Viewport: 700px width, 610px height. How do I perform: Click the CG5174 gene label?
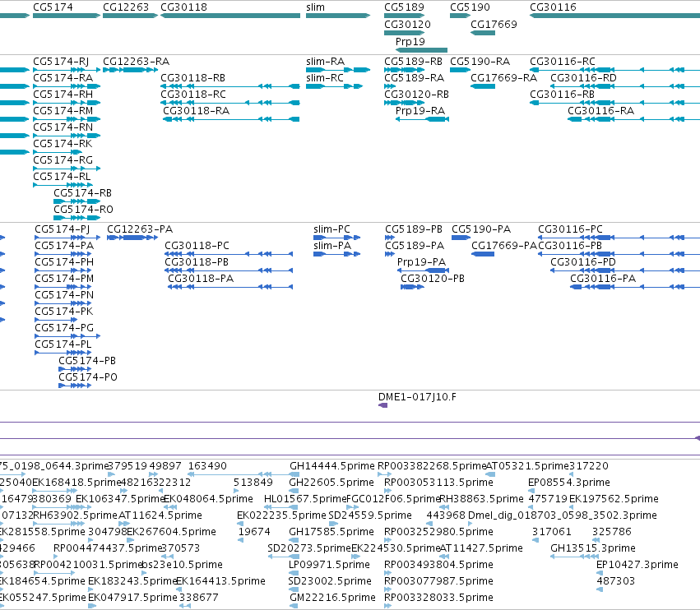point(53,7)
